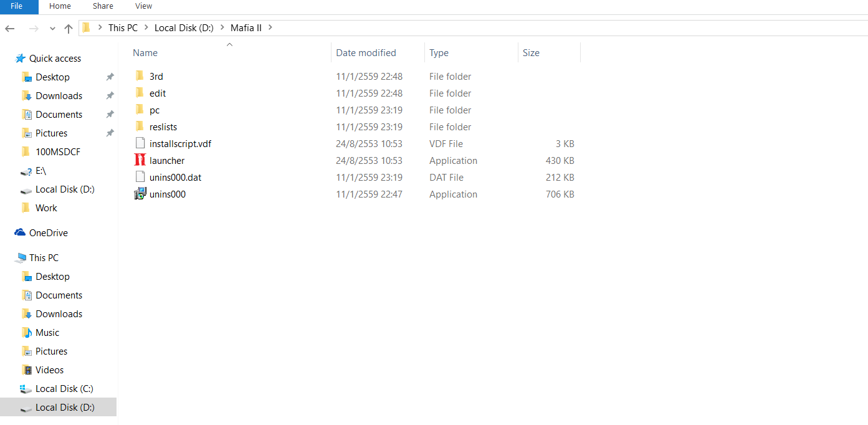Unpin Desktop from Quick access

point(110,77)
